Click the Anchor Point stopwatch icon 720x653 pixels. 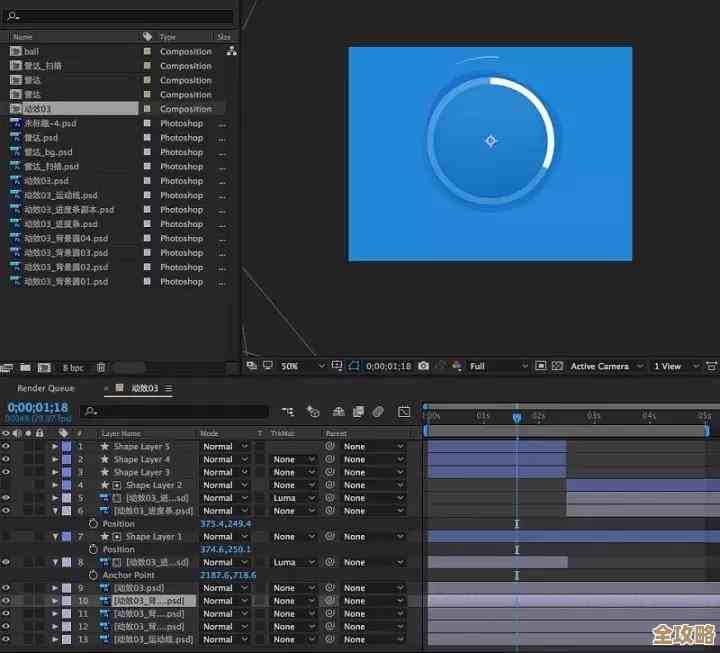[93, 575]
